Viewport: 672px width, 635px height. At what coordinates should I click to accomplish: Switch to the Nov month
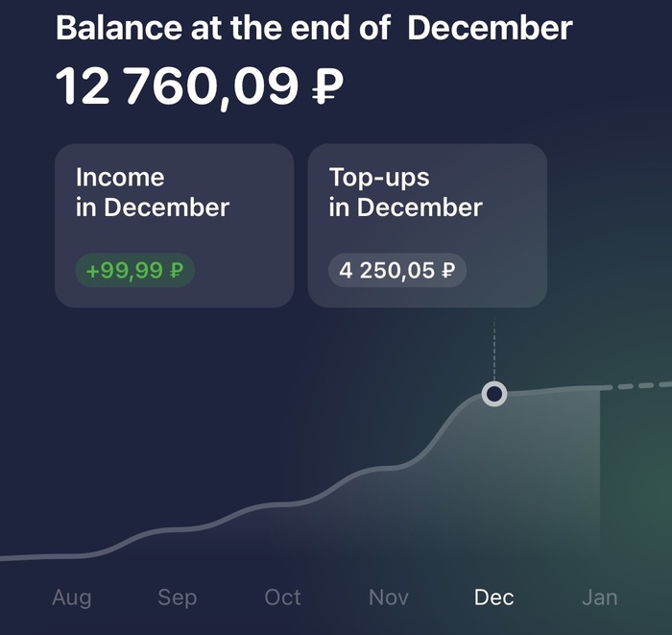pos(389,598)
